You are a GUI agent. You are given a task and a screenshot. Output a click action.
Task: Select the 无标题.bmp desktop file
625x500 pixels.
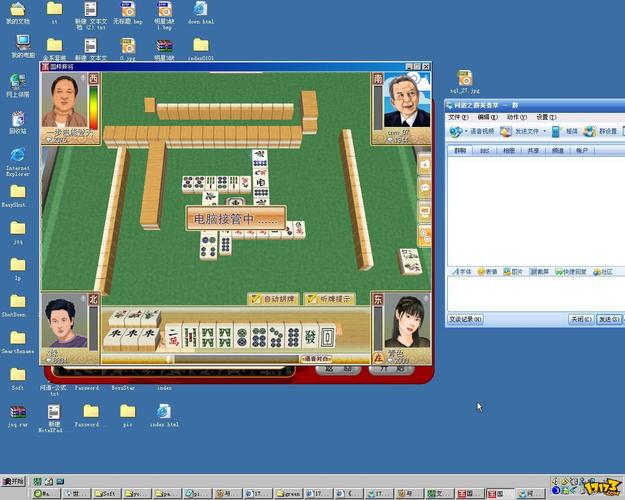click(128, 13)
